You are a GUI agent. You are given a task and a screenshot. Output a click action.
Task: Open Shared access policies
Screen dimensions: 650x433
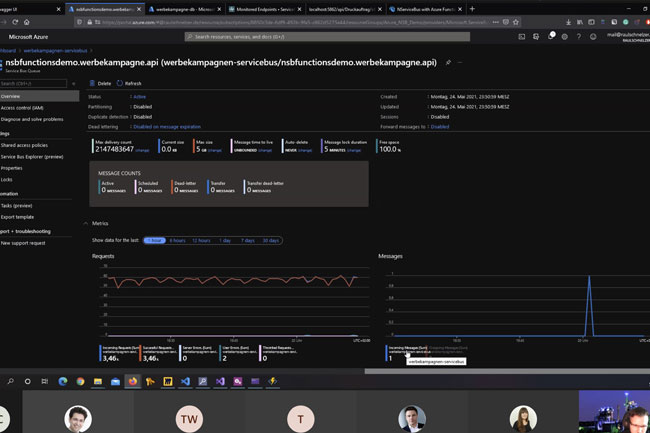[24, 145]
